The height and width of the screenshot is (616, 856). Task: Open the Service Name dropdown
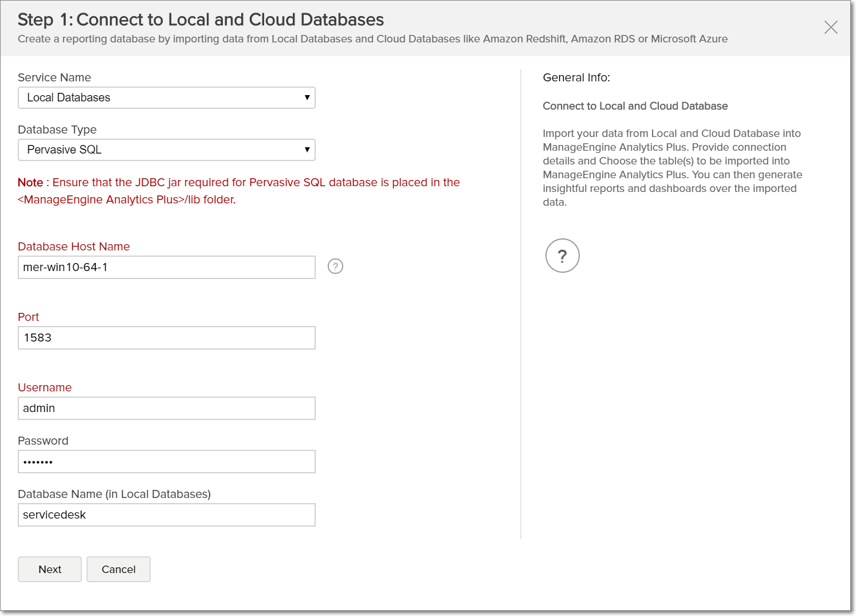click(x=166, y=97)
